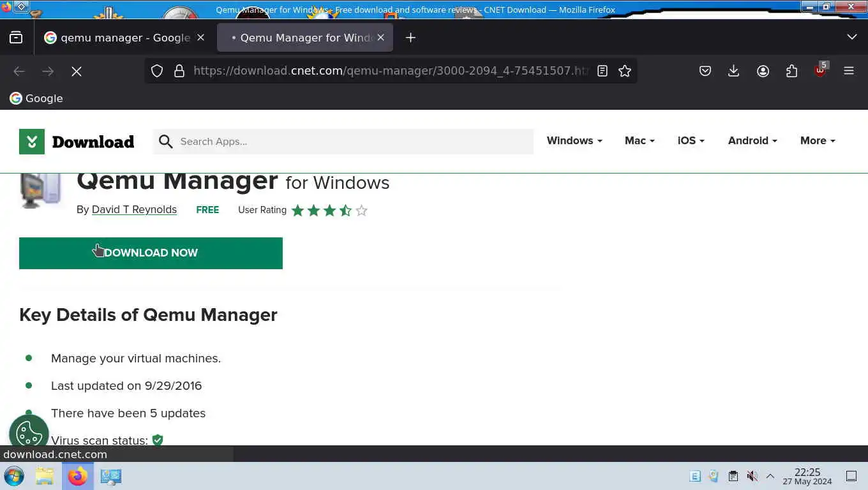Click the Qemu Manager app icon

click(41, 190)
